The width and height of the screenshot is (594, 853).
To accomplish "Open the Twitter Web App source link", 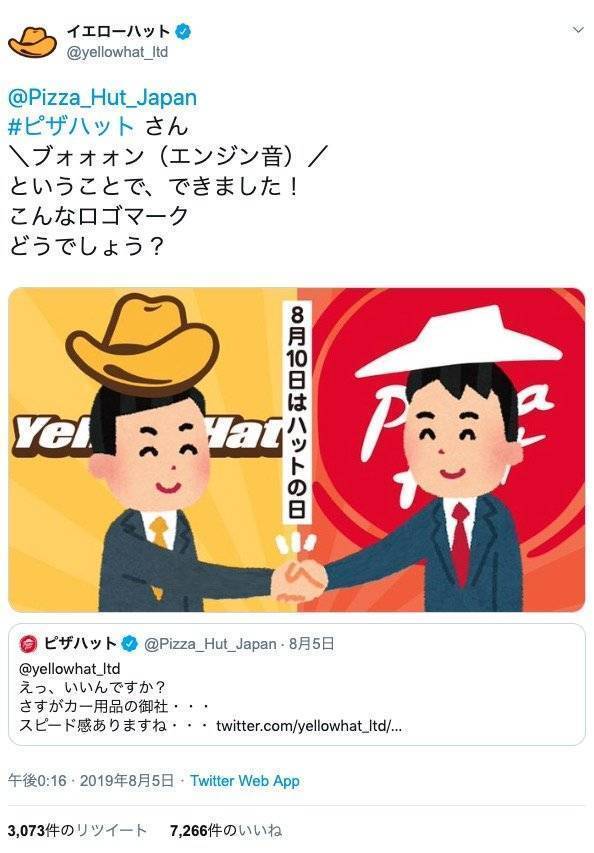I will click(x=245, y=781).
